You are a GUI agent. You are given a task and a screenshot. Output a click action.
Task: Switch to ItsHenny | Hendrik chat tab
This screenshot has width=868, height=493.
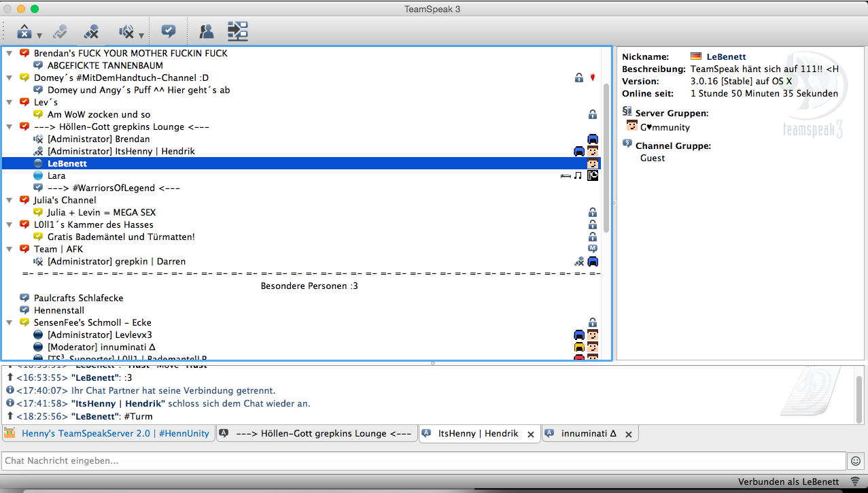(x=479, y=433)
